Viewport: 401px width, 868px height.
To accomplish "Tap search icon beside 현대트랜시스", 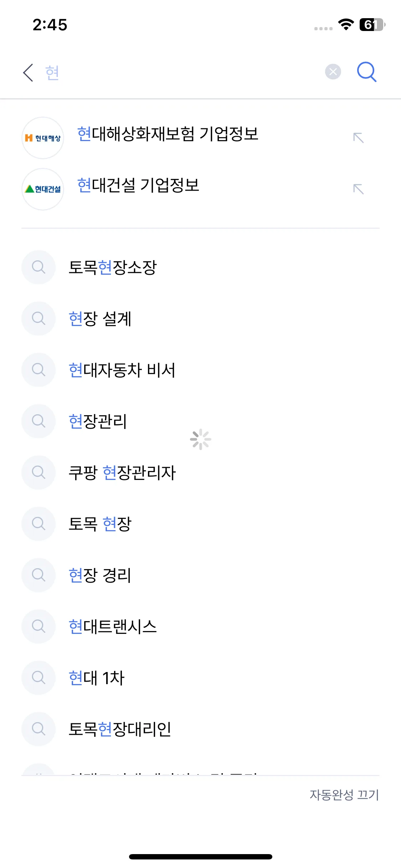I will point(38,626).
